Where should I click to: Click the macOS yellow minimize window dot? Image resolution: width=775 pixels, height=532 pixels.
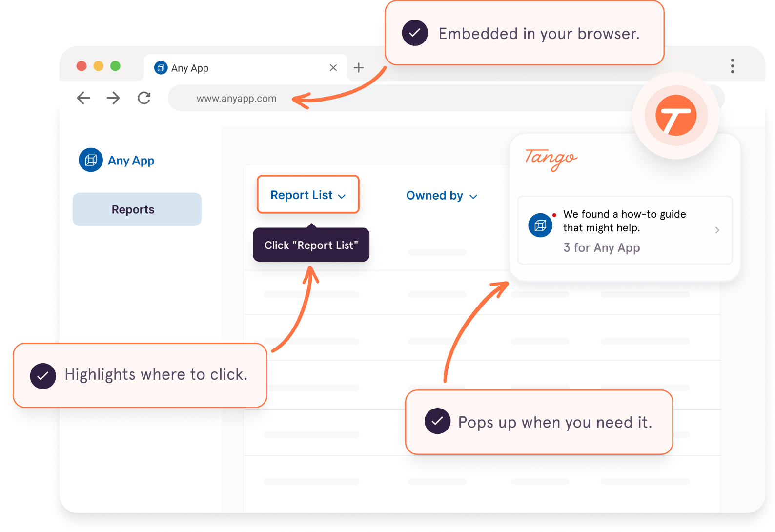click(x=99, y=66)
